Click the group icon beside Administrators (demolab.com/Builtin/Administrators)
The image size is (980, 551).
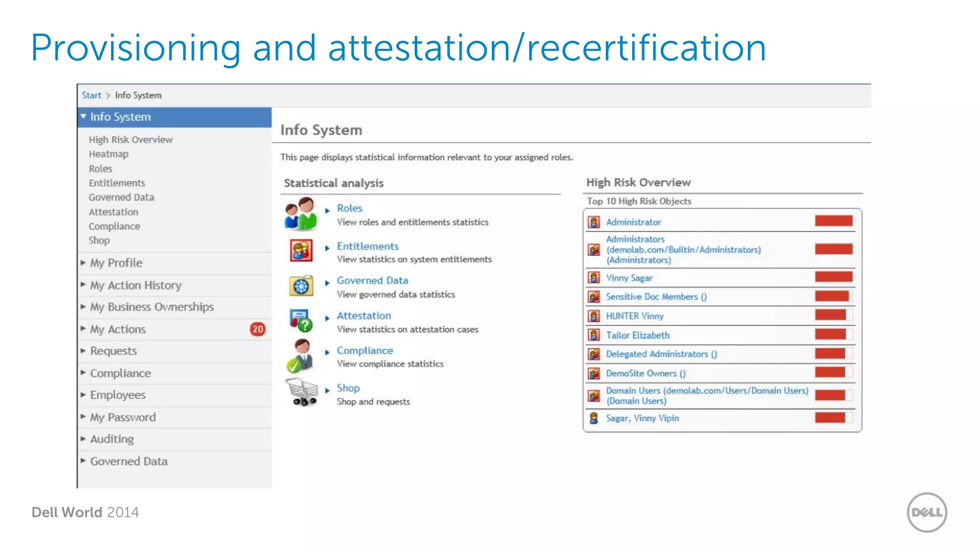[594, 250]
